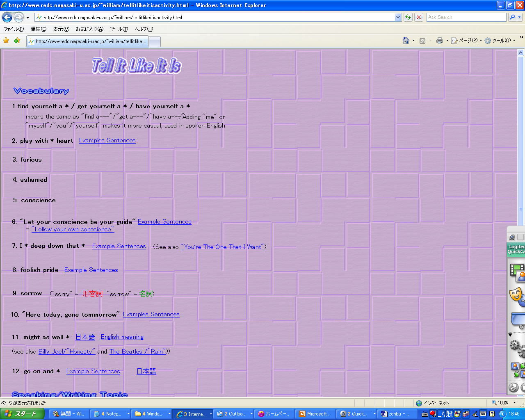Open the search provider dropdown arrow
Viewport: 525px width, 420px height.
[x=520, y=17]
